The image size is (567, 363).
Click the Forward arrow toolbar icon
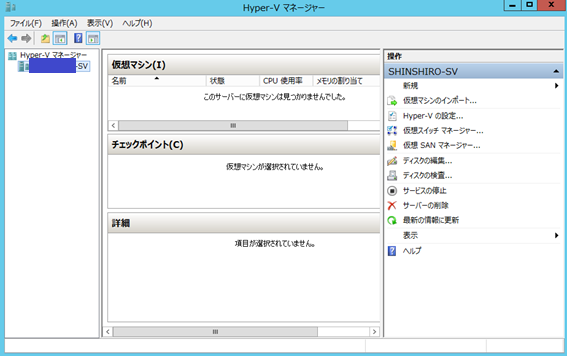[26, 38]
